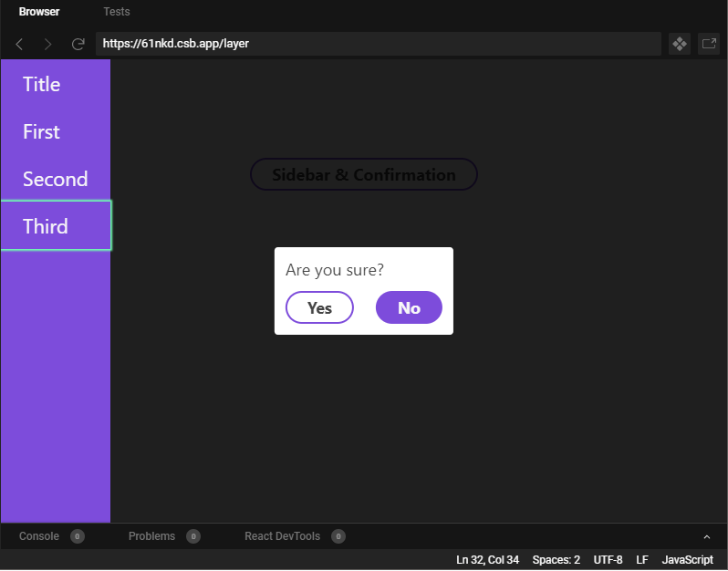The height and width of the screenshot is (571, 728).
Task: Open the React DevTools tab
Action: click(282, 536)
